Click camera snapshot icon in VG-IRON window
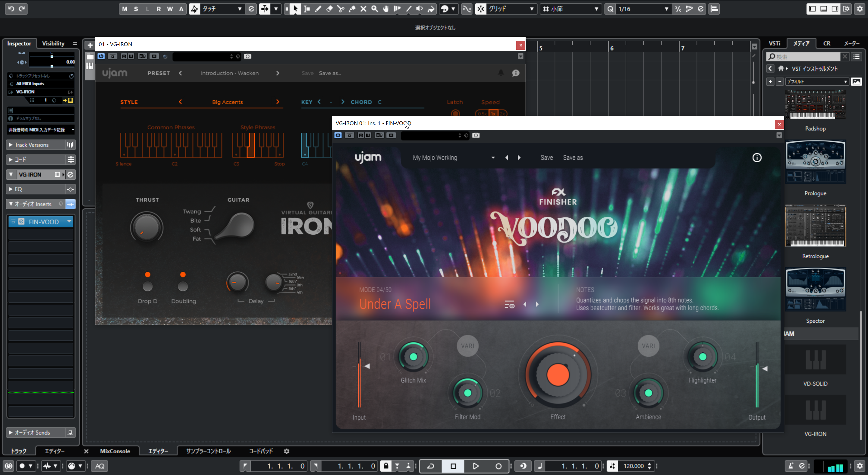The image size is (868, 475). coord(248,56)
